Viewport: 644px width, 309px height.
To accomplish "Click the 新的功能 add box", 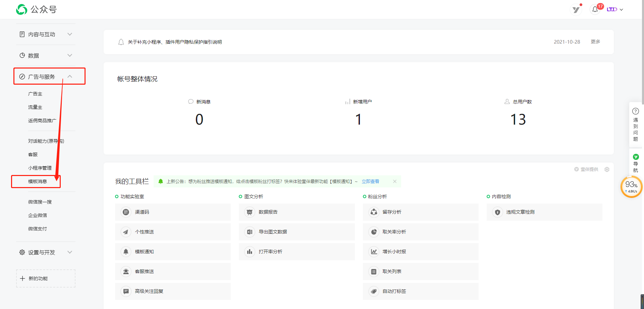I will 46,278.
